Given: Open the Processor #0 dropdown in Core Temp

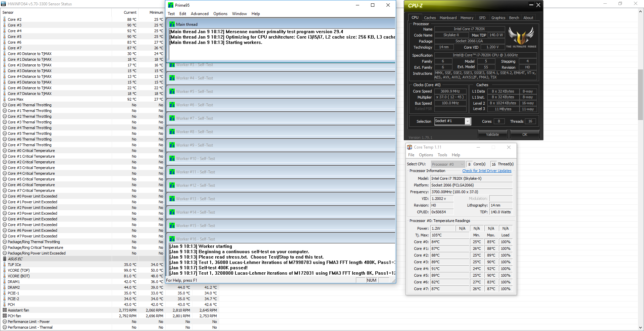Looking at the screenshot, I should [448, 164].
